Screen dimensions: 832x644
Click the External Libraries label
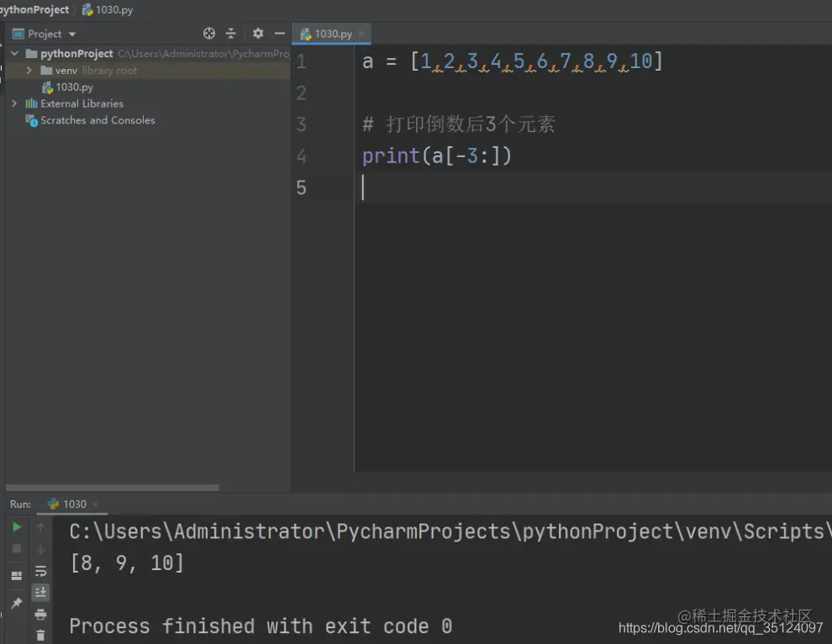point(82,103)
